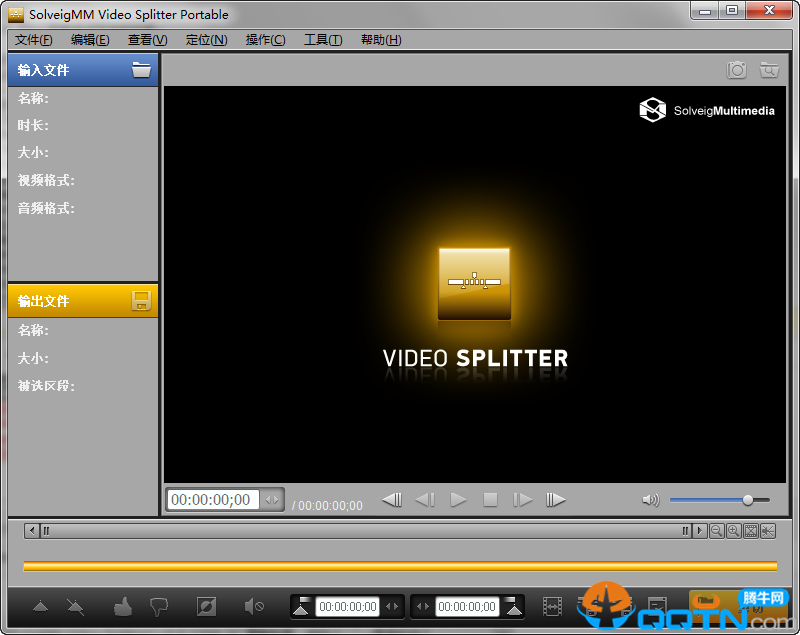This screenshot has width=800, height=635.
Task: Mark fragment to keep with thumbs-up
Action: [x=123, y=606]
